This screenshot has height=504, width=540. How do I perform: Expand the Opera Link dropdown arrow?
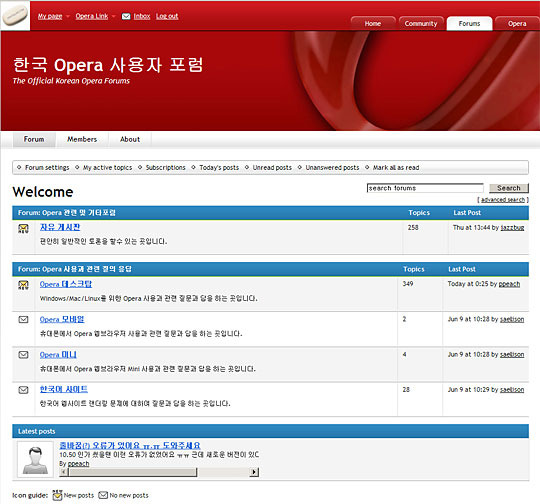(113, 17)
